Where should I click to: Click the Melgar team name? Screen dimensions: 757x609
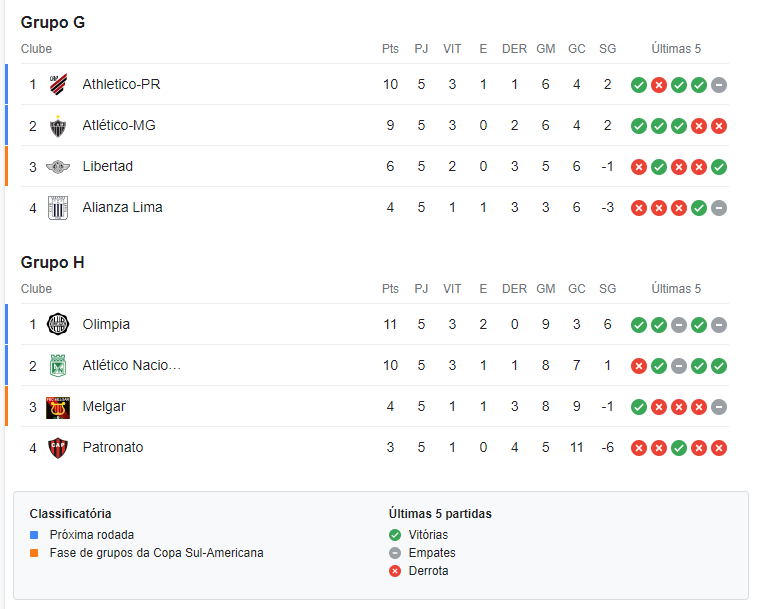click(x=104, y=407)
